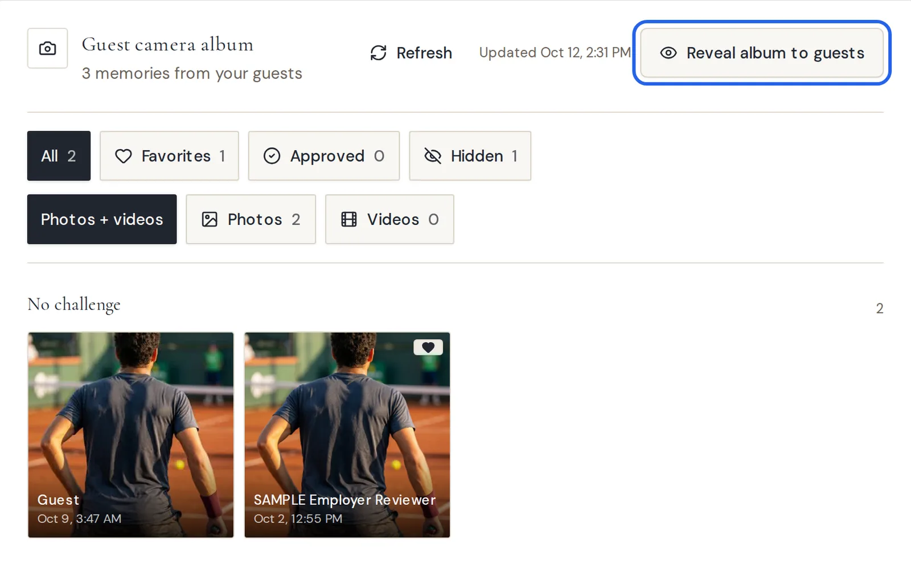This screenshot has width=911, height=588.
Task: Select Photos + videos media filter
Action: (x=102, y=219)
